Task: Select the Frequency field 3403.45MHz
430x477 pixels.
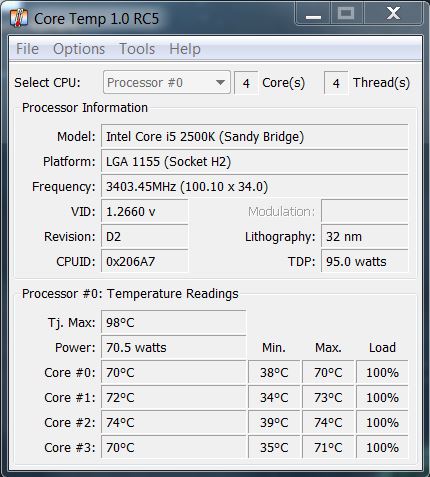Action: pos(255,187)
